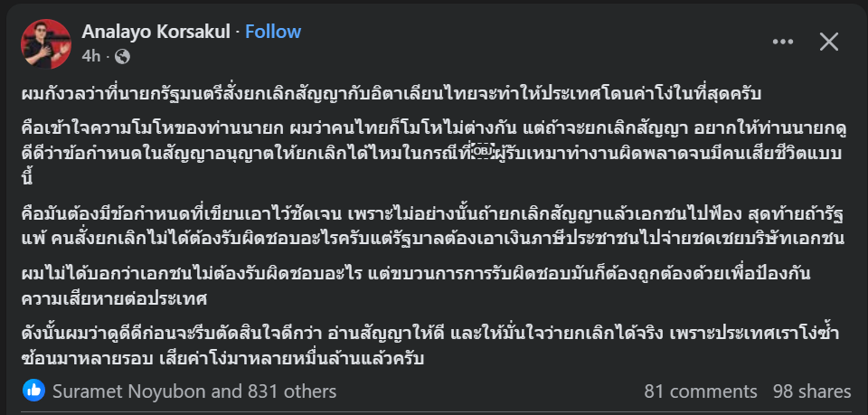Show who reacted: Suramet Noyubon and 831 others
This screenshot has height=415, width=868.
point(194,391)
